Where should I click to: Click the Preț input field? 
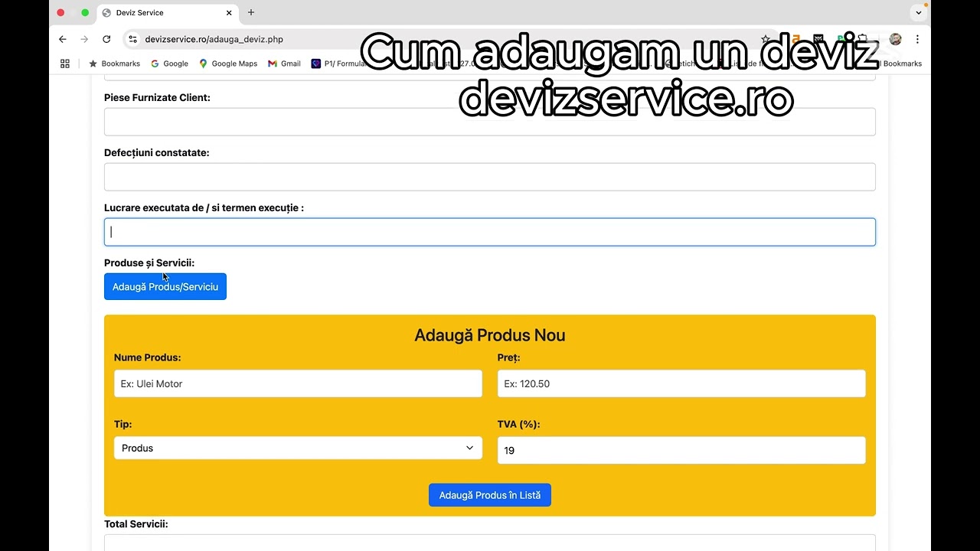tap(681, 383)
